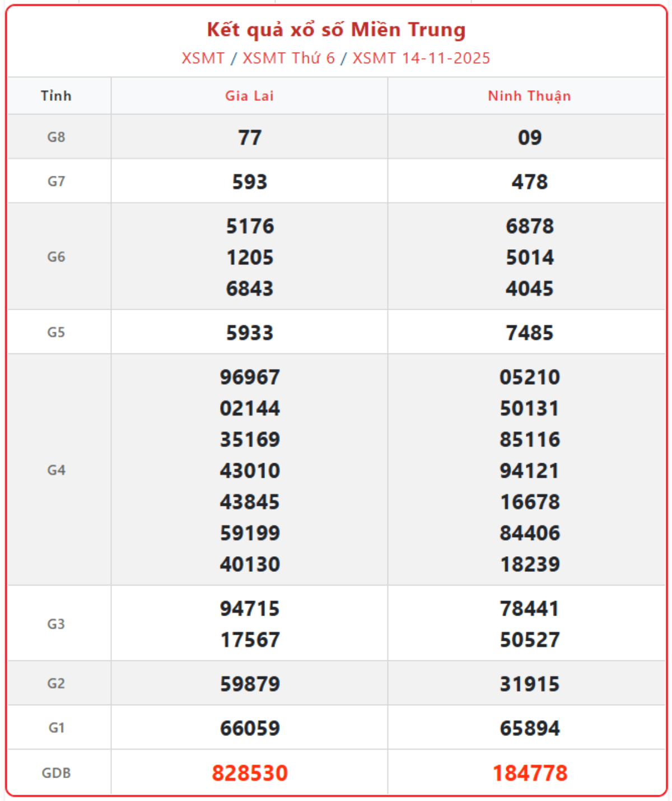This screenshot has height=801, width=672.
Task: Click Gia Lai G2 result 59879
Action: pos(250,684)
